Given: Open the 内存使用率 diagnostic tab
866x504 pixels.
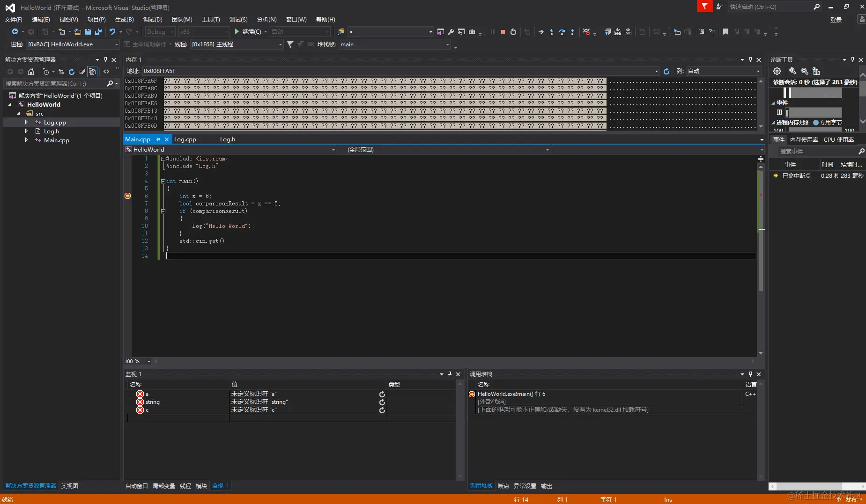Looking at the screenshot, I should pos(804,139).
